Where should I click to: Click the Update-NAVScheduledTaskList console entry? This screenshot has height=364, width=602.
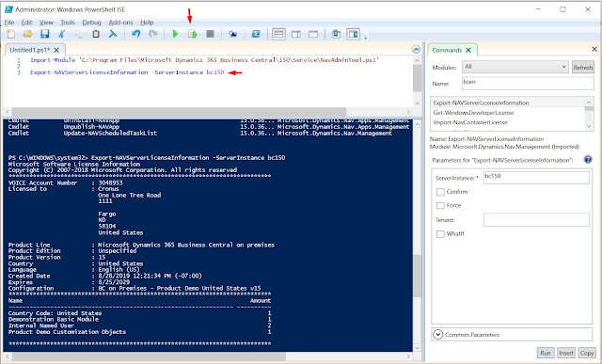(x=110, y=134)
